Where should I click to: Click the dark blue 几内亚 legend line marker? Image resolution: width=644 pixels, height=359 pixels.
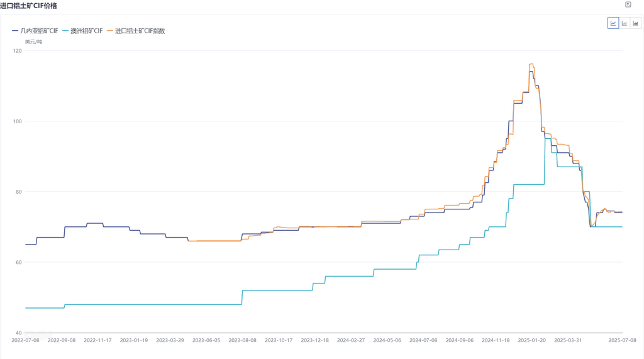pyautogui.click(x=15, y=31)
